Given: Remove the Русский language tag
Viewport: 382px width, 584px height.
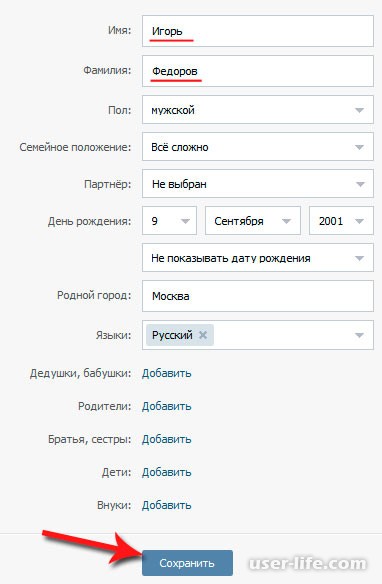Looking at the screenshot, I should pyautogui.click(x=203, y=335).
